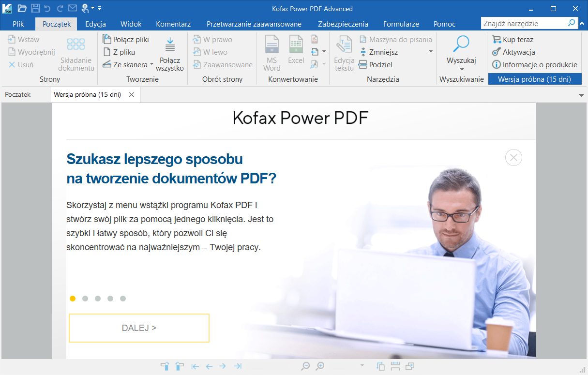Click the envelope email icon
Viewport: 588px width, 375px height.
[72, 8]
